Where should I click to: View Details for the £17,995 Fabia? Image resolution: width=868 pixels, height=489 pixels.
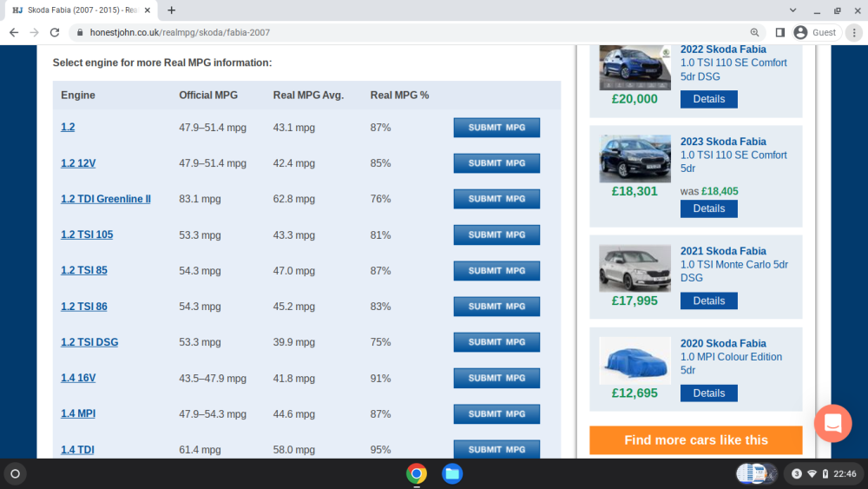[x=708, y=301]
